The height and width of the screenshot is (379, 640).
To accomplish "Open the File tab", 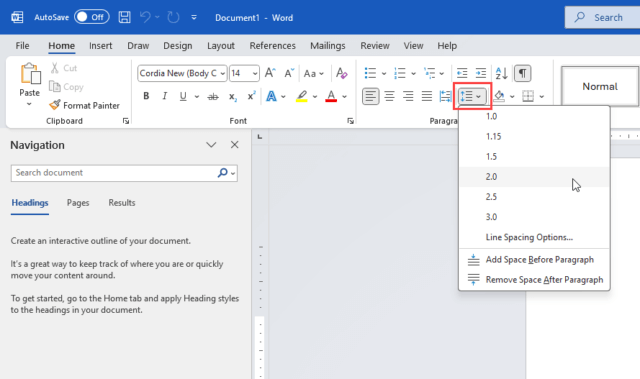I will point(22,46).
